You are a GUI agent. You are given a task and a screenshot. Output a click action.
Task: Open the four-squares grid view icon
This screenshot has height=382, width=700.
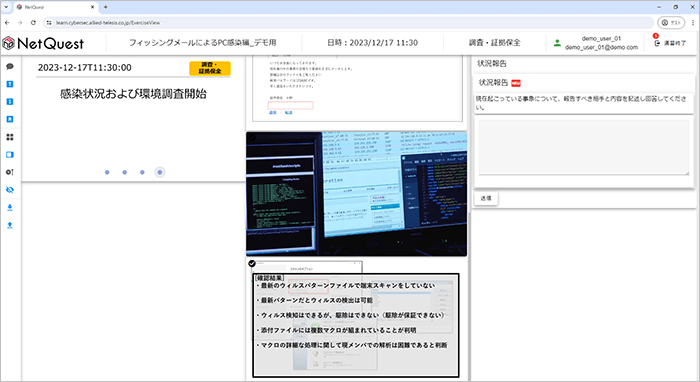[10, 137]
